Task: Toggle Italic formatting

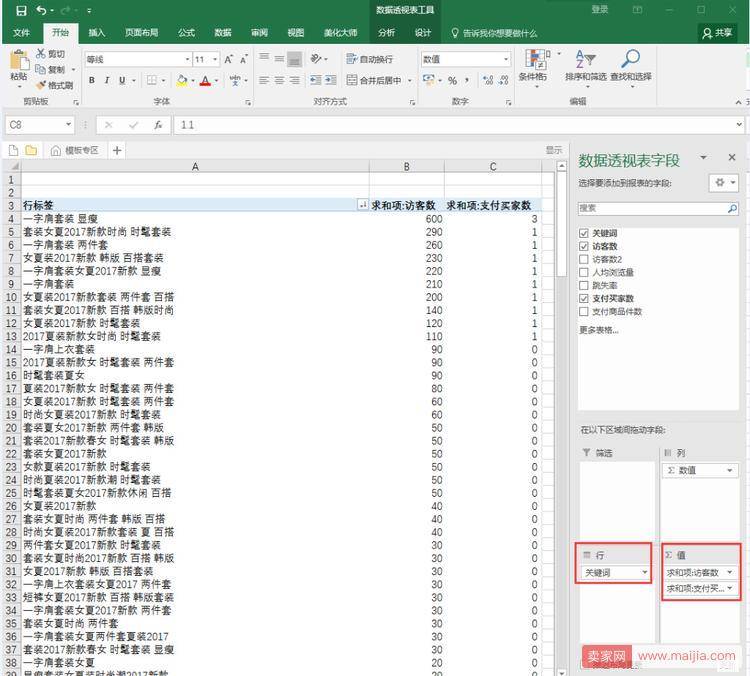Action: pyautogui.click(x=107, y=80)
